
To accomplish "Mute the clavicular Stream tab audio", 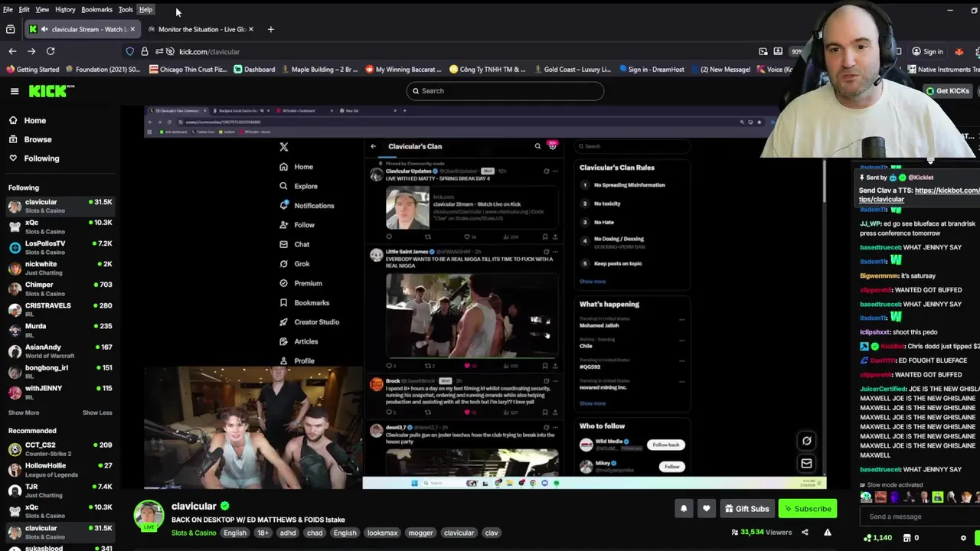I will 44,29.
